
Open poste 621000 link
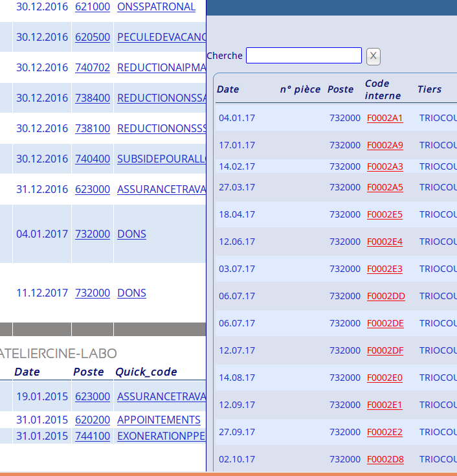(93, 6)
